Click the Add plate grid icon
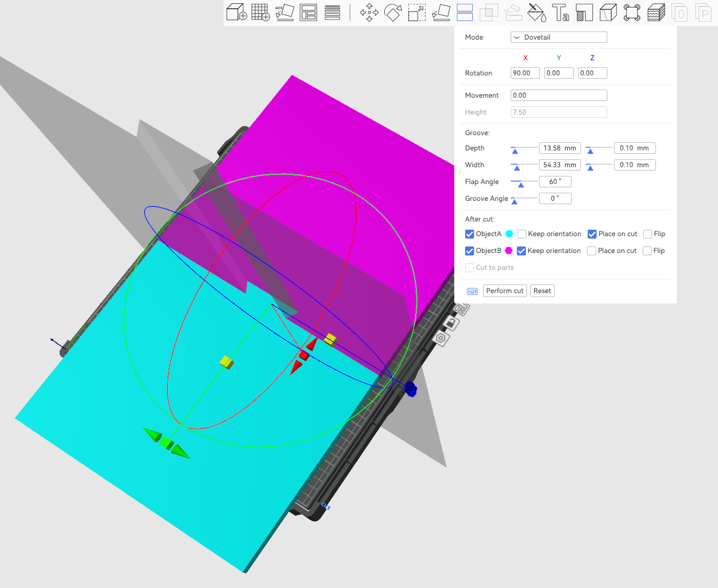 tap(260, 12)
